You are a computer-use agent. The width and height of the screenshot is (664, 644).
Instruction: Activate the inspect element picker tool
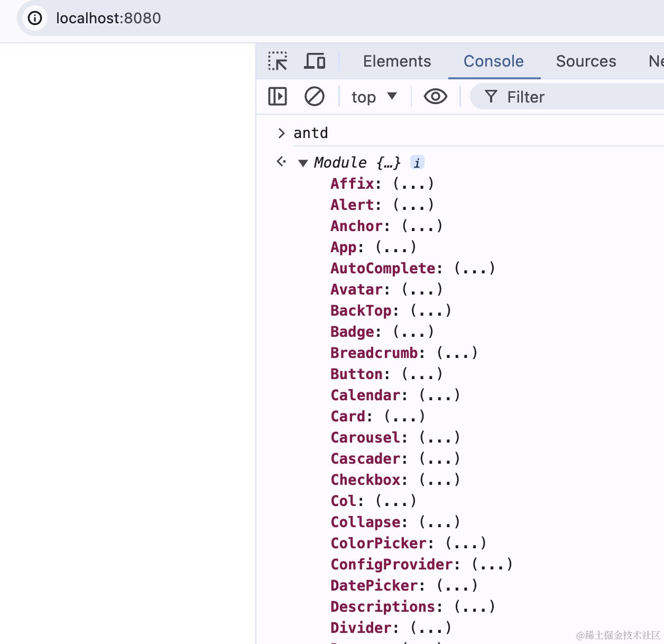[278, 61]
